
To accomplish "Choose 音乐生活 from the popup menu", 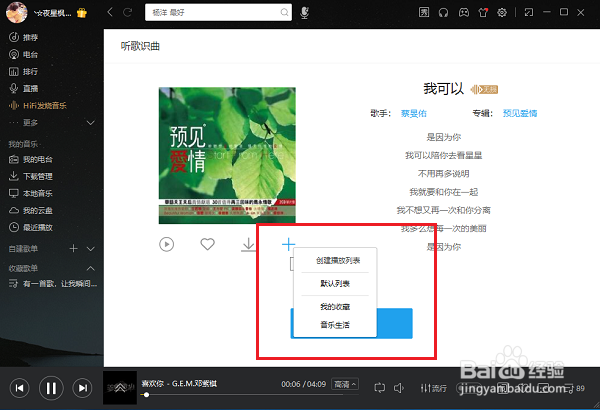I will 335,325.
